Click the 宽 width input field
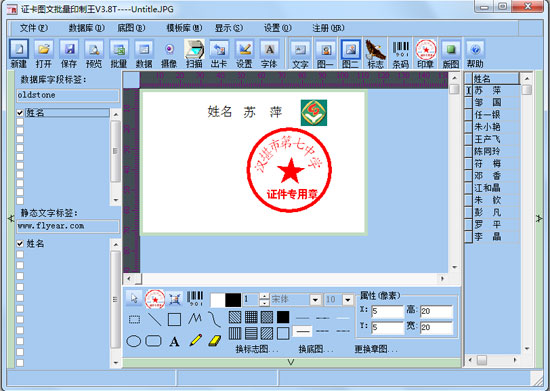 pyautogui.click(x=437, y=327)
